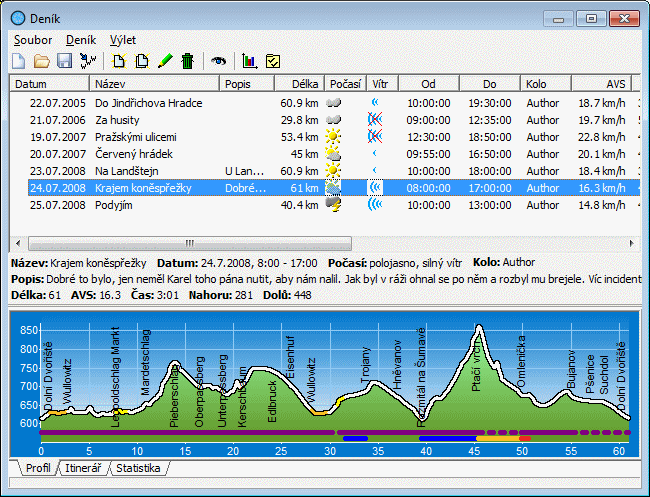Viewport: 650px width, 497px height.
Task: Delete trip with green trash bin icon
Action: 187,61
